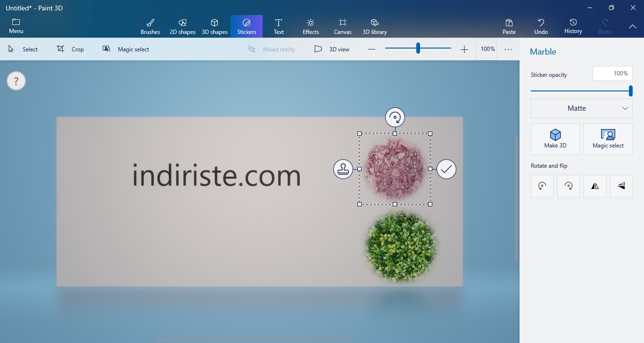Click the vertical scrollbar

[x=517, y=198]
